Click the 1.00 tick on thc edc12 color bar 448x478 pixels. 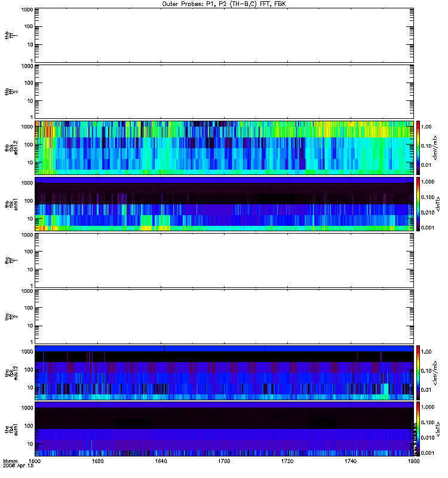pyautogui.click(x=426, y=352)
